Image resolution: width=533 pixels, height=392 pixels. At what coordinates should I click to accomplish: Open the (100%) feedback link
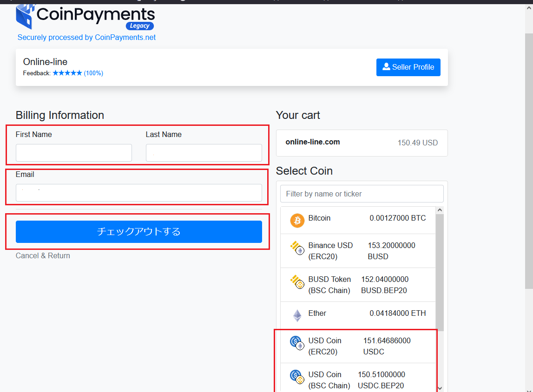pyautogui.click(x=93, y=73)
